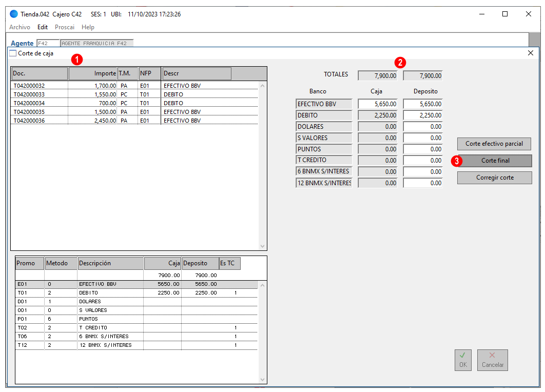
Task: Open the Archivo menu
Action: point(20,27)
